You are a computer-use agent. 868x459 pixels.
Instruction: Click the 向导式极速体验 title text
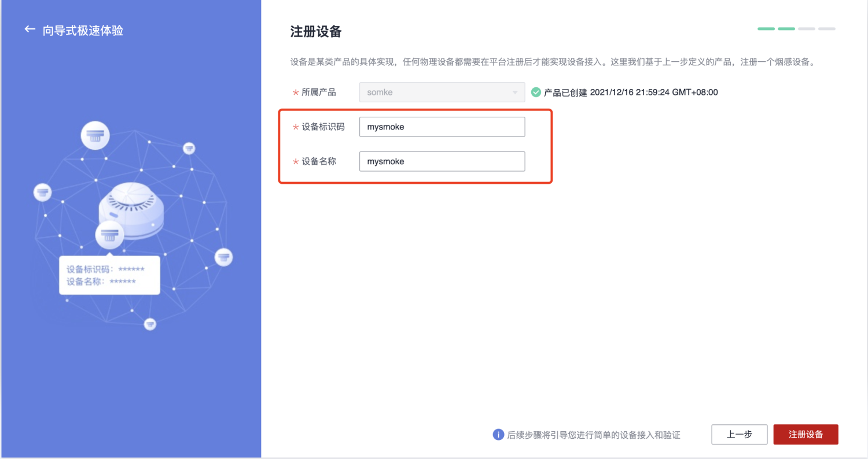pos(83,30)
